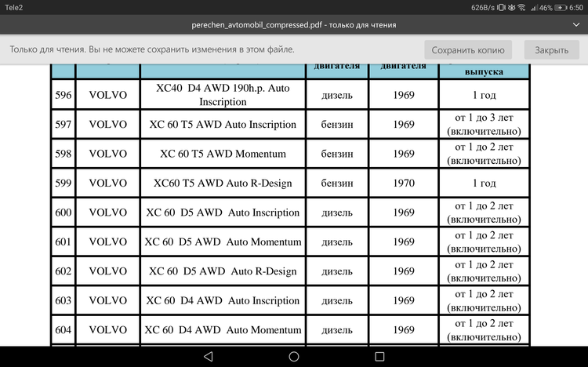Select от 1 до 2 лет in row 598
The width and height of the screenshot is (588, 367).
(x=484, y=154)
